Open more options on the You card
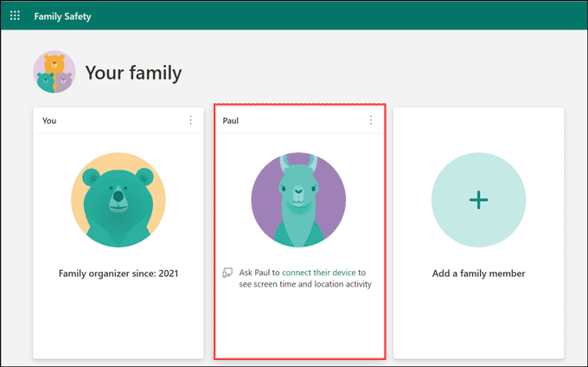Viewport: 588px width, 367px height. 191,120
